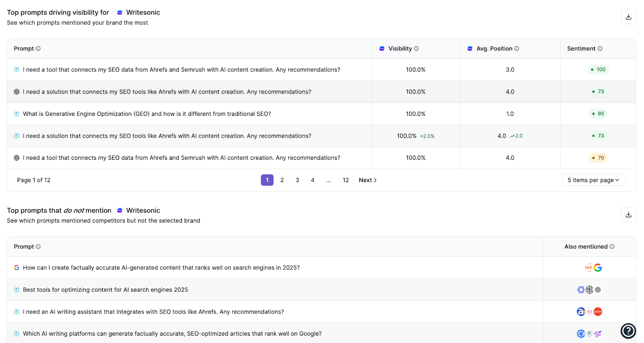
Task: Click the orange sentiment score 70 badge
Action: [x=598, y=158]
